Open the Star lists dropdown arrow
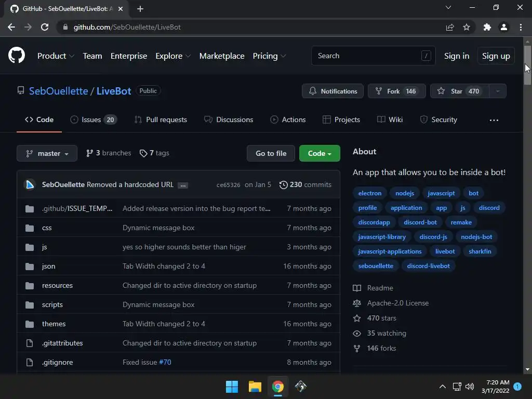This screenshot has height=399, width=532. [497, 91]
